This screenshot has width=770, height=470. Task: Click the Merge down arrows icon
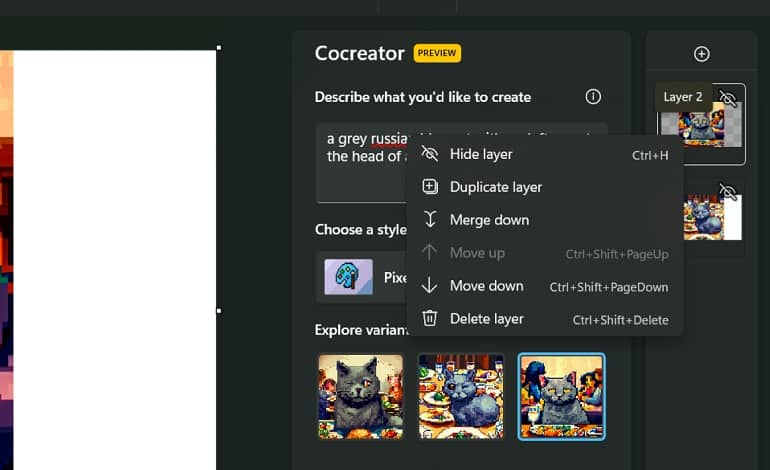click(430, 220)
